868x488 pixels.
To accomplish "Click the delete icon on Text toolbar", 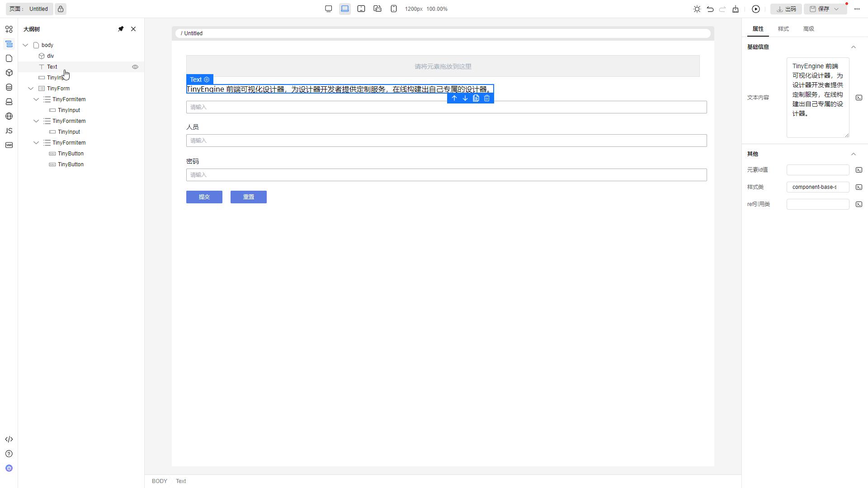I will (487, 98).
